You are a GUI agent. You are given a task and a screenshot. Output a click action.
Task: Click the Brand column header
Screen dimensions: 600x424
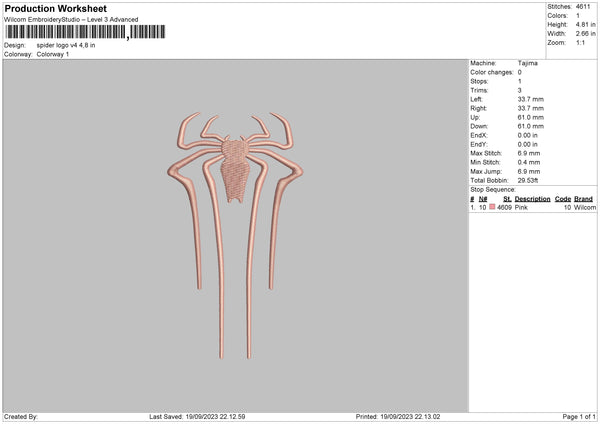[x=583, y=199]
